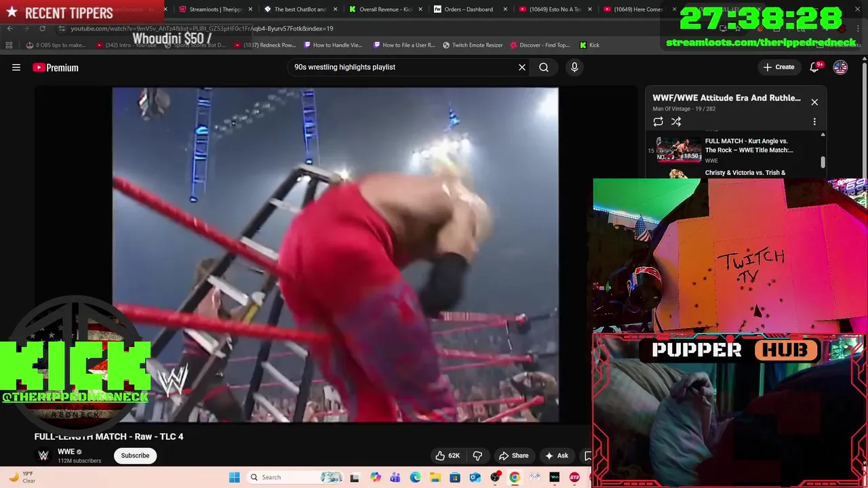The image size is (868, 488).
Task: Open How to Handle Vie... bookmark
Action: [x=333, y=45]
